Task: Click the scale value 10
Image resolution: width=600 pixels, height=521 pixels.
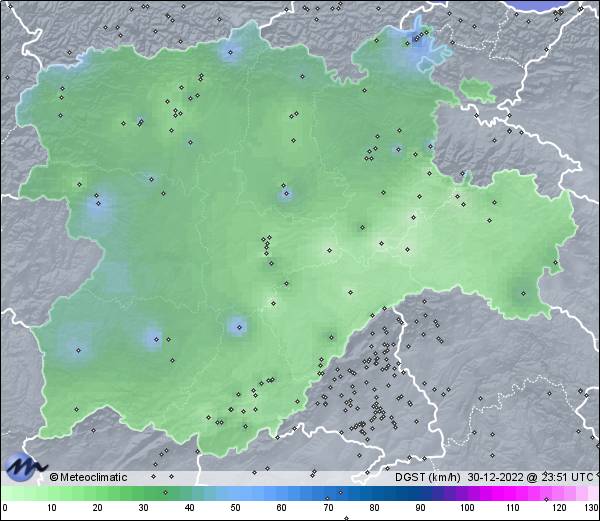Action: [x=52, y=508]
